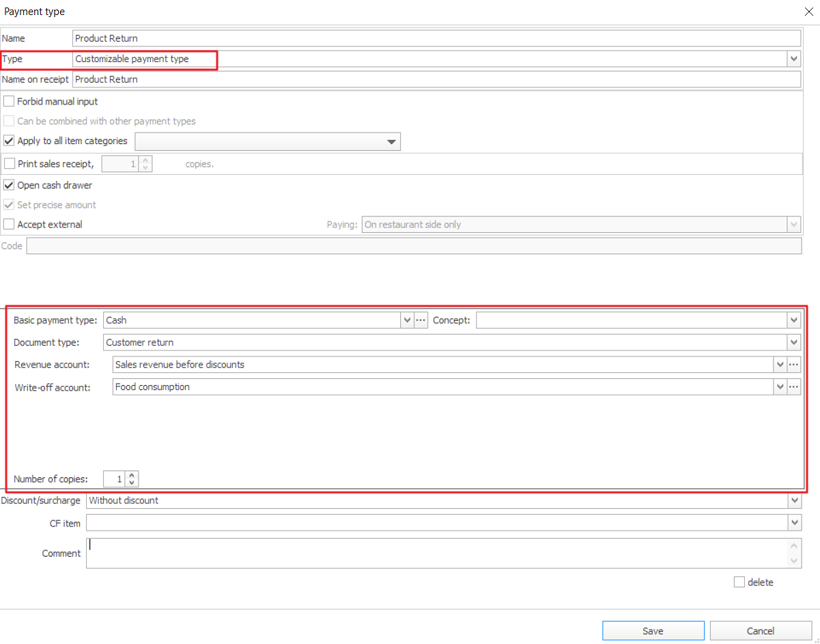Click ellipsis button beside Revenue account
820x644 pixels.
pyautogui.click(x=793, y=365)
